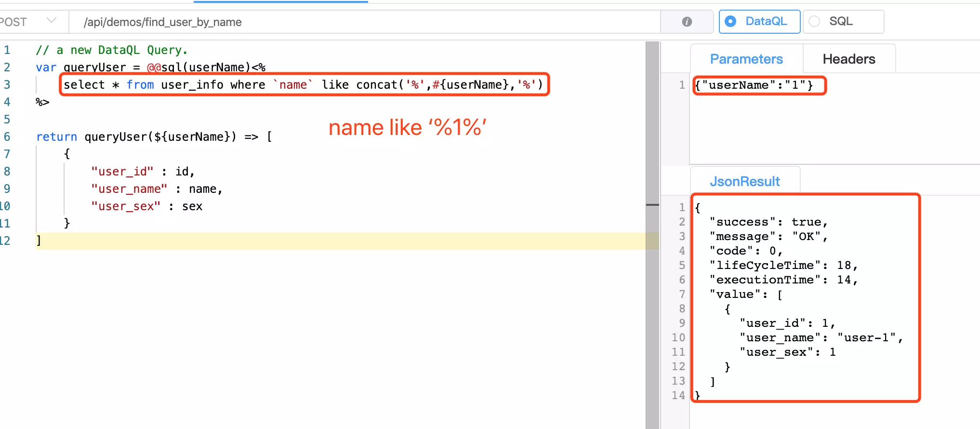This screenshot has width=980, height=429.
Task: Click the "user_name" : name line in editor
Action: pyautogui.click(x=157, y=189)
